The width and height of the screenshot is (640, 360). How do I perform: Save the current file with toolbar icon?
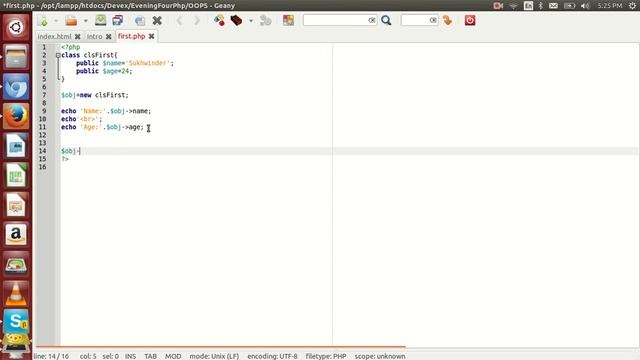(100, 20)
